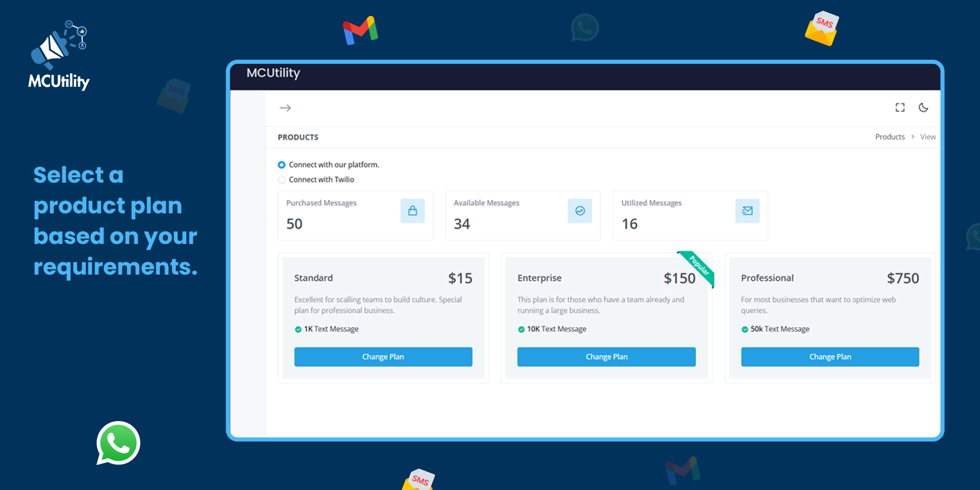
Task: Click Purchased Messages shopping bag icon
Action: [412, 211]
